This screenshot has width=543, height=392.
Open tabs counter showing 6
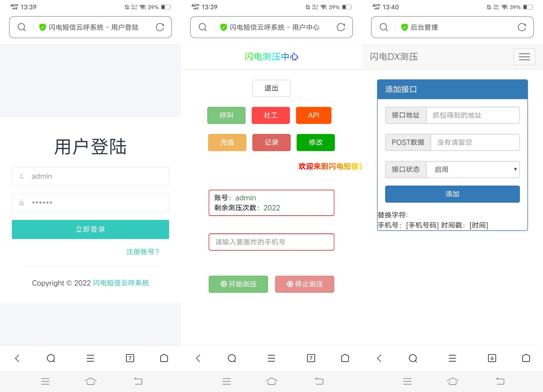[x=492, y=358]
